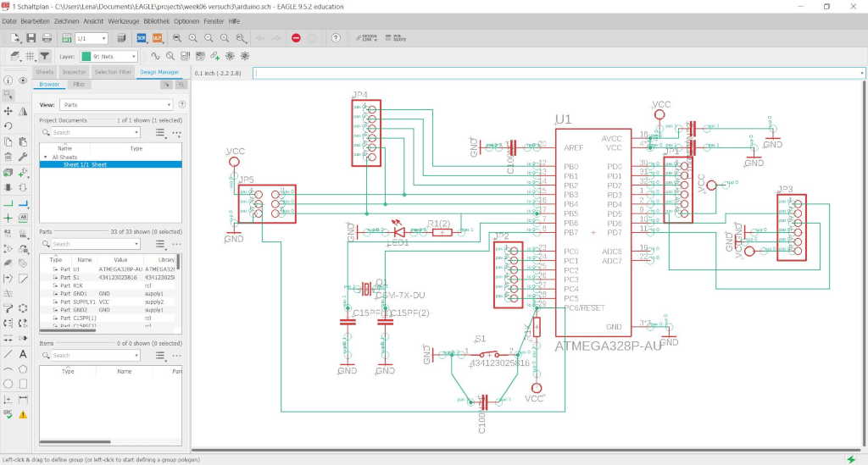Screen dimensions: 868x465
Task: Click the Parts list horizontal scrollbar
Action: 68,330
